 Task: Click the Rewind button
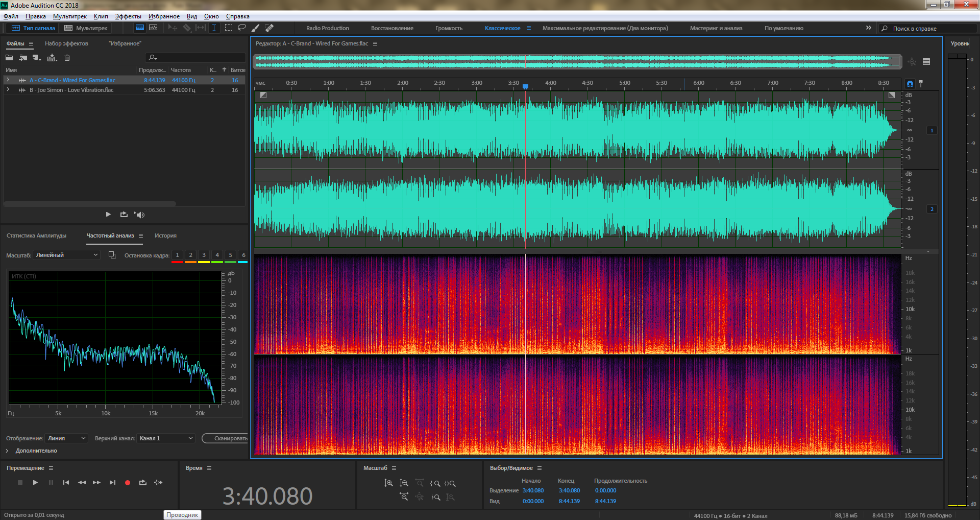click(82, 482)
